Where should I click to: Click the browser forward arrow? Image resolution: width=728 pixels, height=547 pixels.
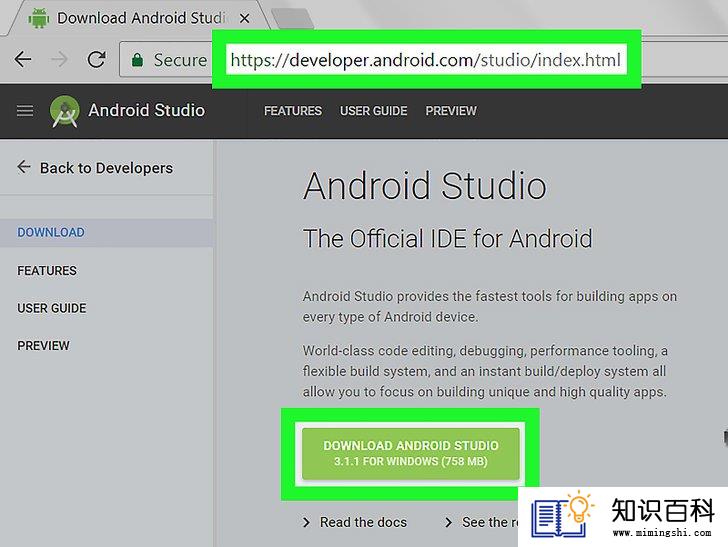click(x=59, y=59)
